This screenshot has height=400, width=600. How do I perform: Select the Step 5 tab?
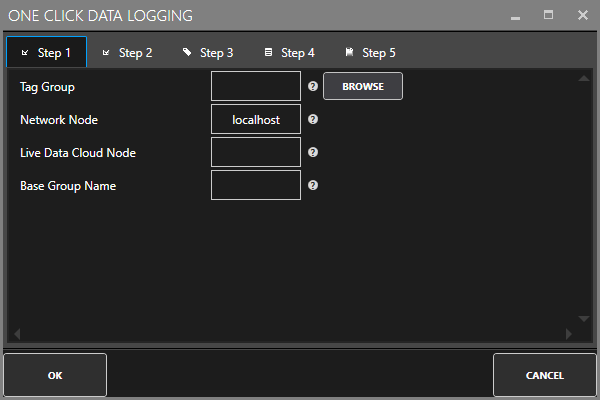tap(370, 53)
